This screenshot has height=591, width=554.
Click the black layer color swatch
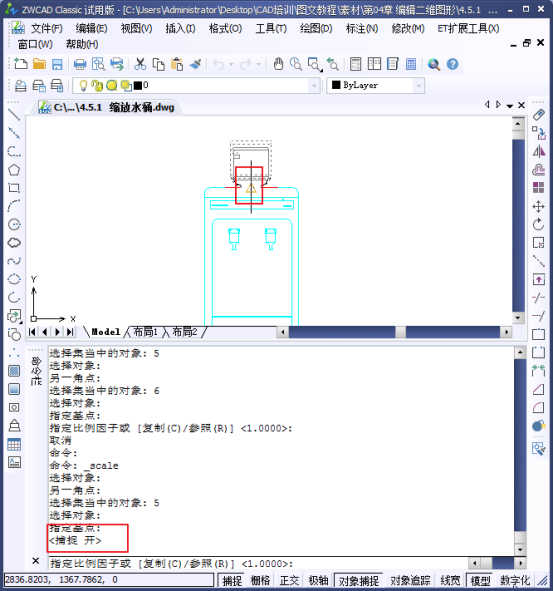click(x=138, y=85)
